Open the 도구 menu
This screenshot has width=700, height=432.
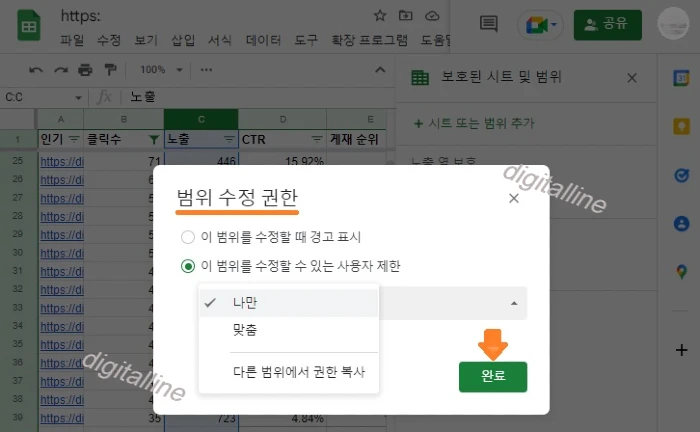click(306, 40)
